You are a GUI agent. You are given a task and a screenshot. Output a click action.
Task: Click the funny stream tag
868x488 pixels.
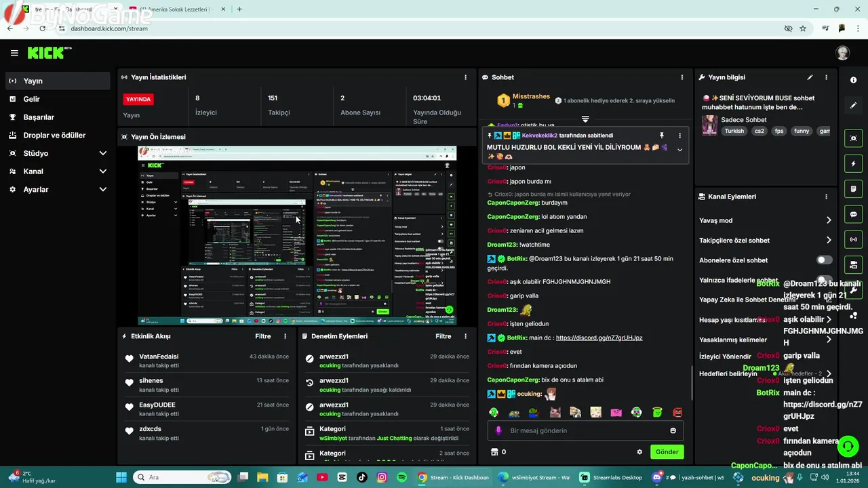[802, 131]
